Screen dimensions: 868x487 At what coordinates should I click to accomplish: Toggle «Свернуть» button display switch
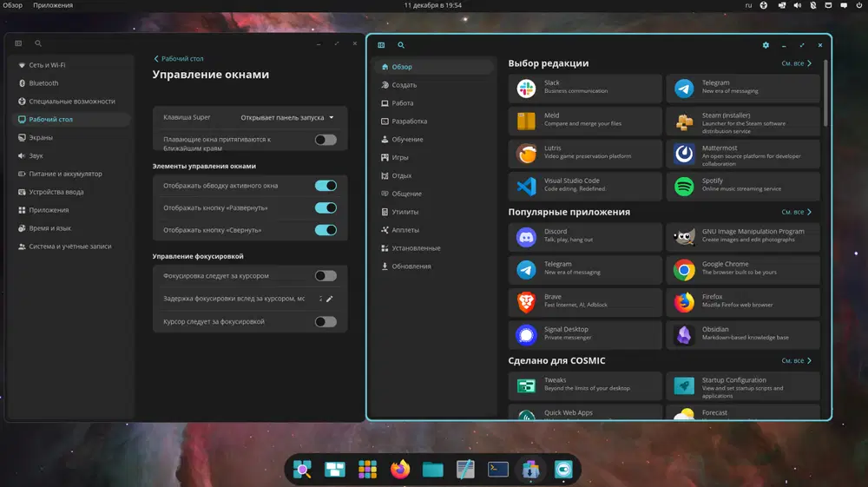[325, 230]
